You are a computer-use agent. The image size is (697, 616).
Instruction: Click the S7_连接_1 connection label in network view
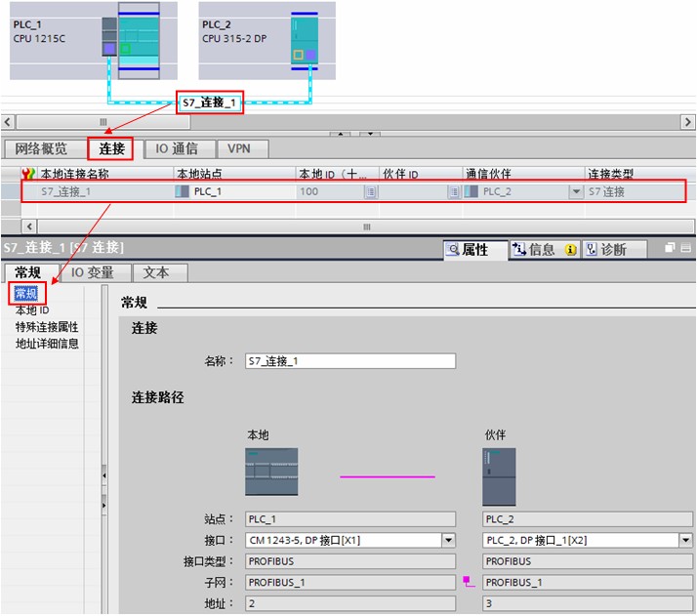tap(209, 103)
